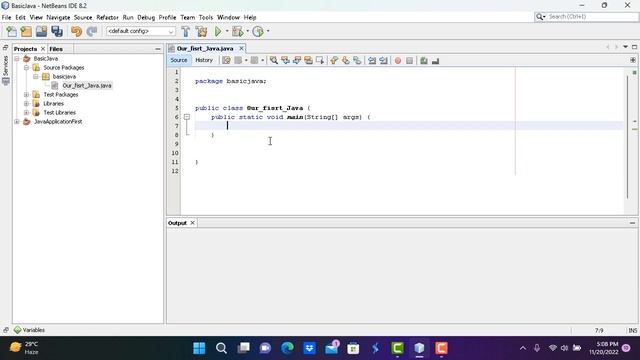Open the Debug menu
Image resolution: width=640 pixels, height=360 pixels.
pos(146,18)
